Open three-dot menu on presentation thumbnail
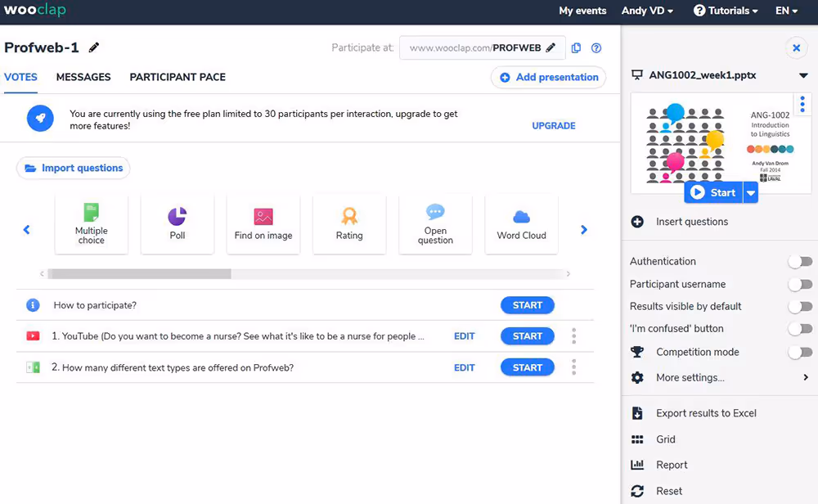Screen dimensions: 818x504 click(x=802, y=105)
